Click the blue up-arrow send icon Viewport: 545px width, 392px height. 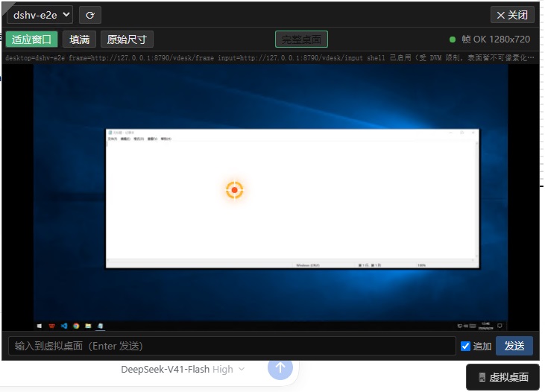280,367
